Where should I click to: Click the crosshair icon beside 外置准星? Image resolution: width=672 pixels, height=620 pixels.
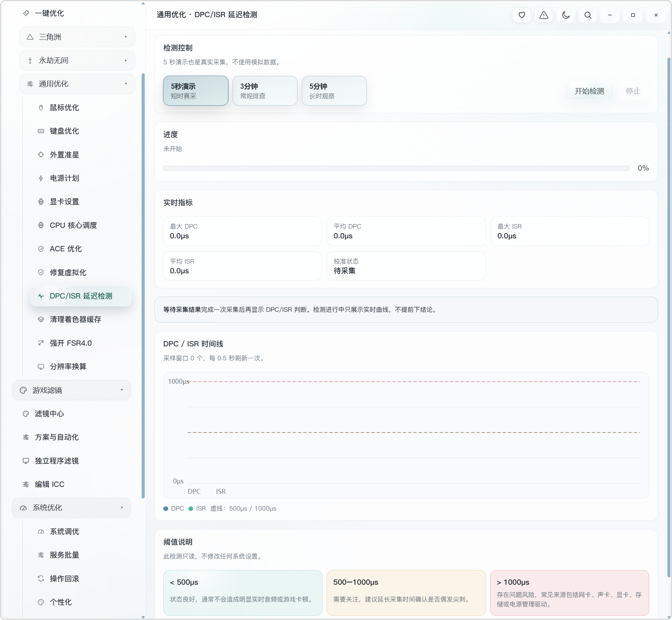(x=41, y=154)
